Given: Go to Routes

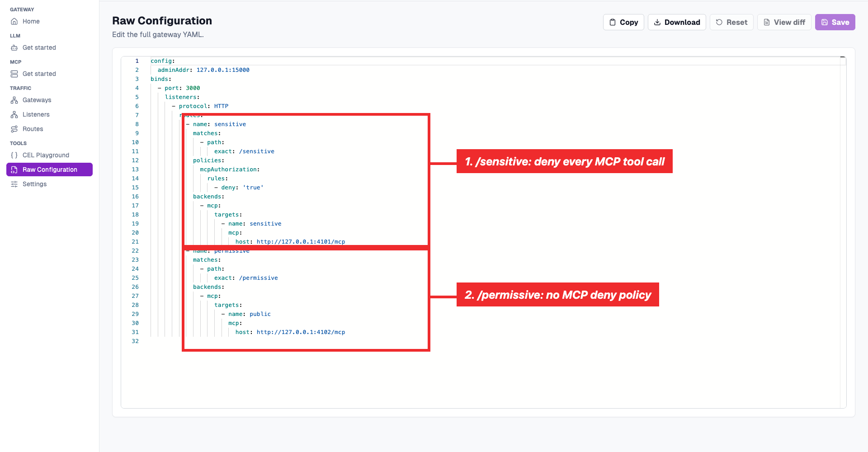Looking at the screenshot, I should click(x=49, y=129).
